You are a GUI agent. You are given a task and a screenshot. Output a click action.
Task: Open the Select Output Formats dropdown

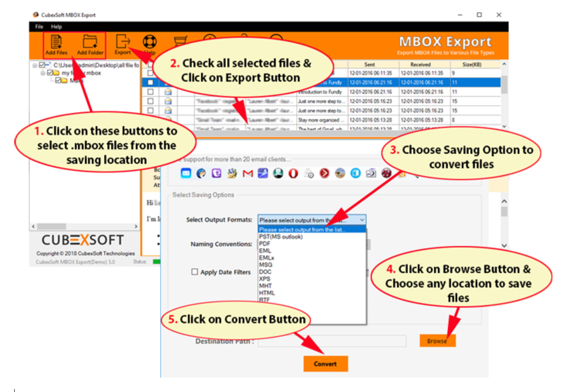pos(312,220)
